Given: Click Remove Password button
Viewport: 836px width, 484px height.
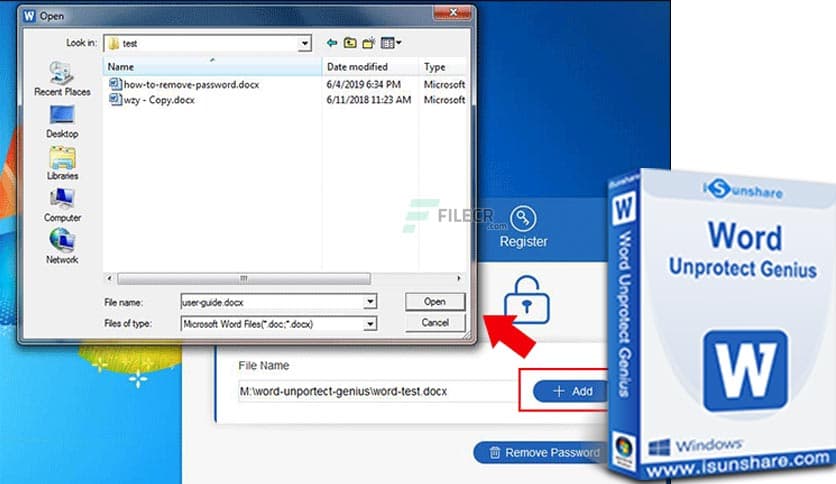Looking at the screenshot, I should point(541,453).
